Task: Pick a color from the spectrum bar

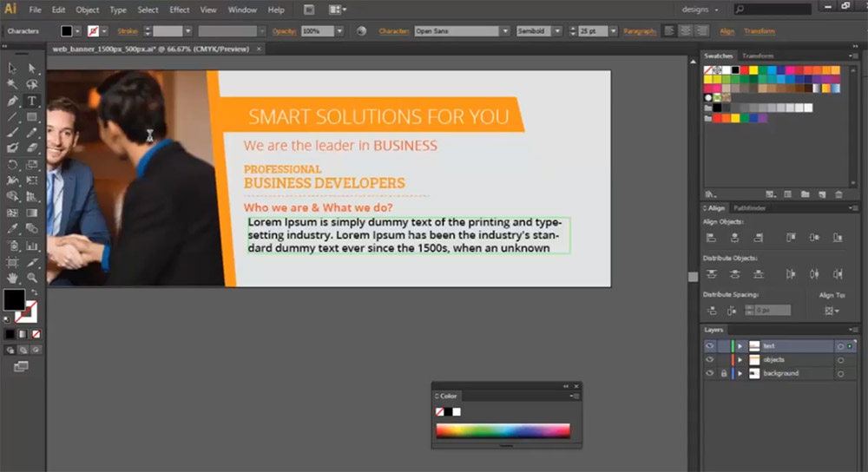Action: [503, 430]
